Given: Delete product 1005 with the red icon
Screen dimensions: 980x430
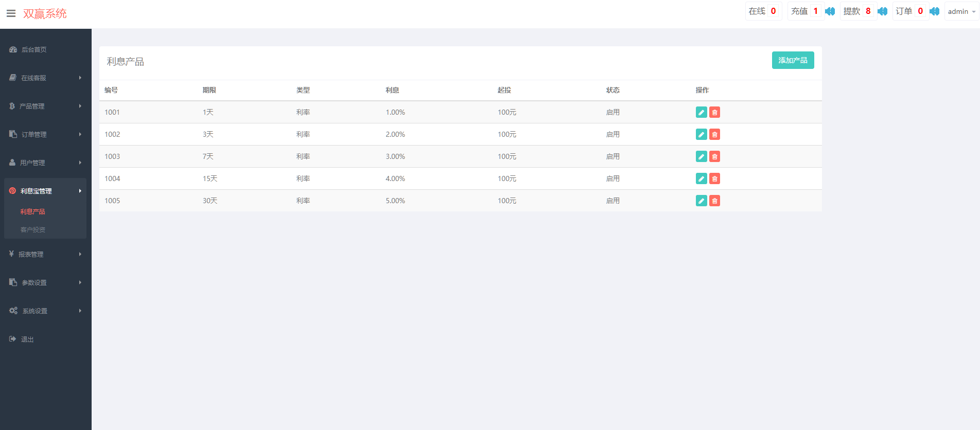Looking at the screenshot, I should pyautogui.click(x=714, y=201).
